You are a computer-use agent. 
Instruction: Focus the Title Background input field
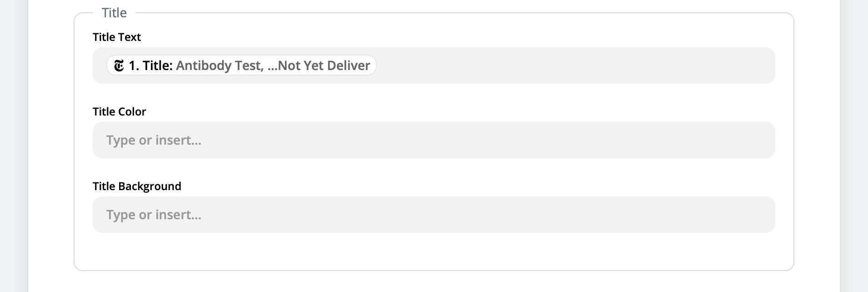click(434, 215)
